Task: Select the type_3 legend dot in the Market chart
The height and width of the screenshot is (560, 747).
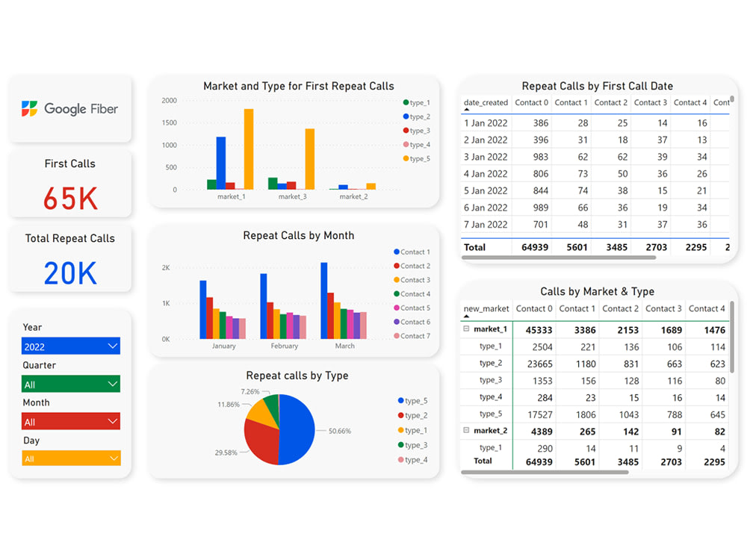Action: (406, 130)
